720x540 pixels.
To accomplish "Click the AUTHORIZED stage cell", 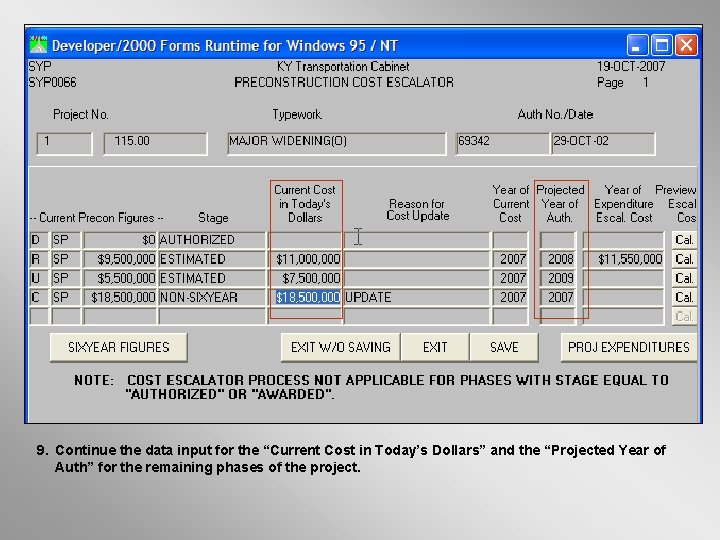I will pyautogui.click(x=212, y=240).
